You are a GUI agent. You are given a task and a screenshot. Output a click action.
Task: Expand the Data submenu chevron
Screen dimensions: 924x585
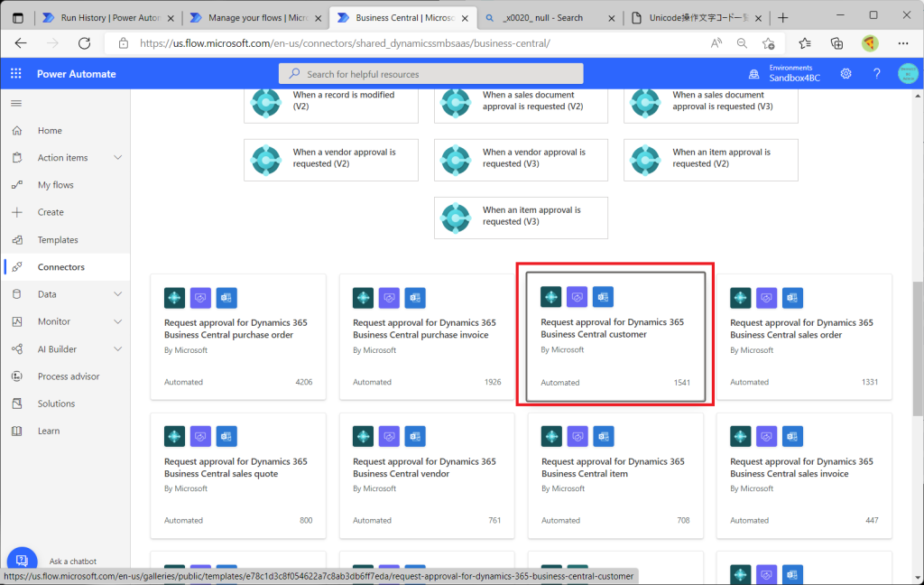click(x=118, y=293)
